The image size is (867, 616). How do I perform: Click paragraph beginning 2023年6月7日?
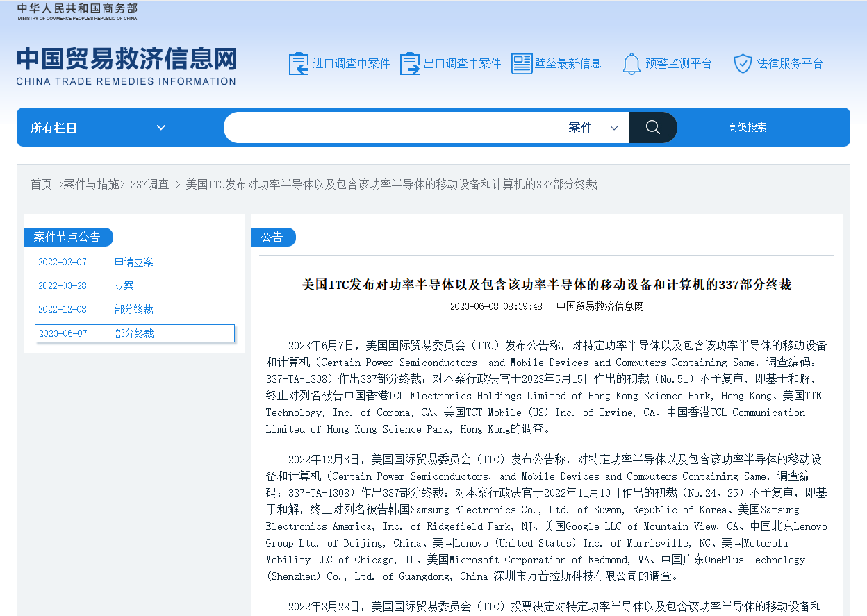click(x=547, y=387)
